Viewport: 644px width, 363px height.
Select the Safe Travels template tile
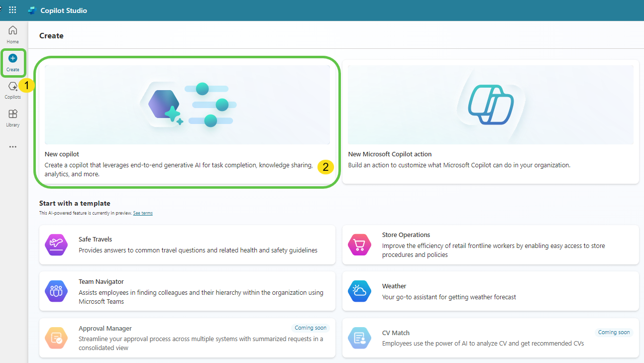click(187, 244)
